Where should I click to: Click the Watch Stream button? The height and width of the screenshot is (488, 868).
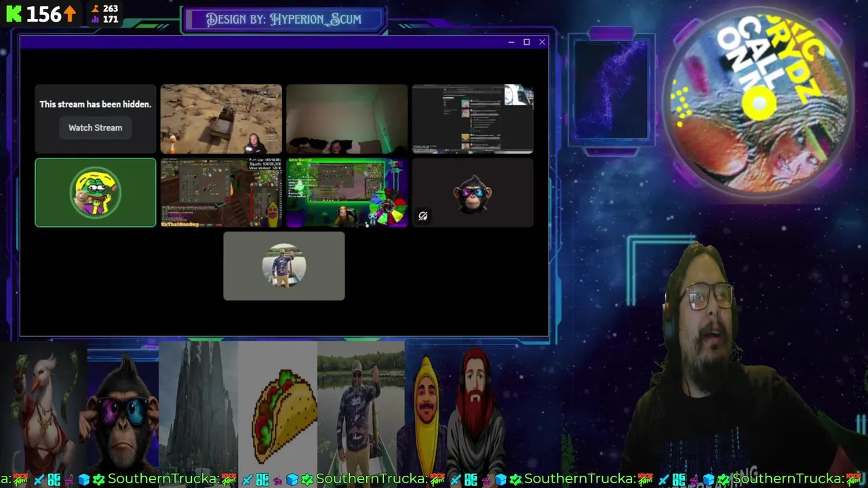(x=95, y=127)
